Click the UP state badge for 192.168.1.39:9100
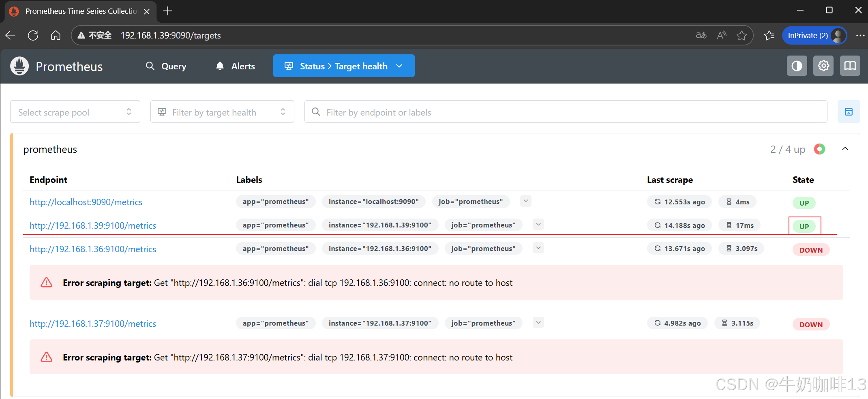Image resolution: width=868 pixels, height=399 pixels. 804,227
